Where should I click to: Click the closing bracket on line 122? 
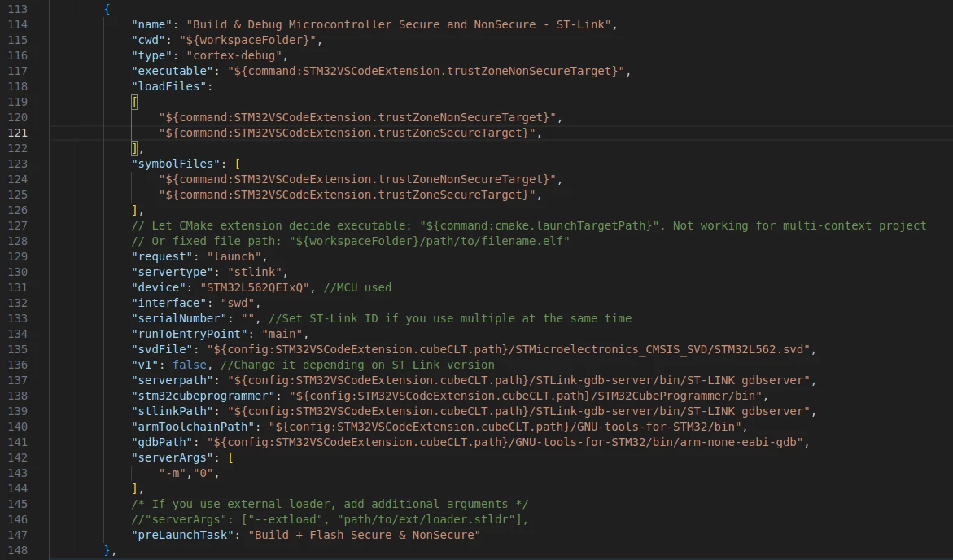[135, 148]
